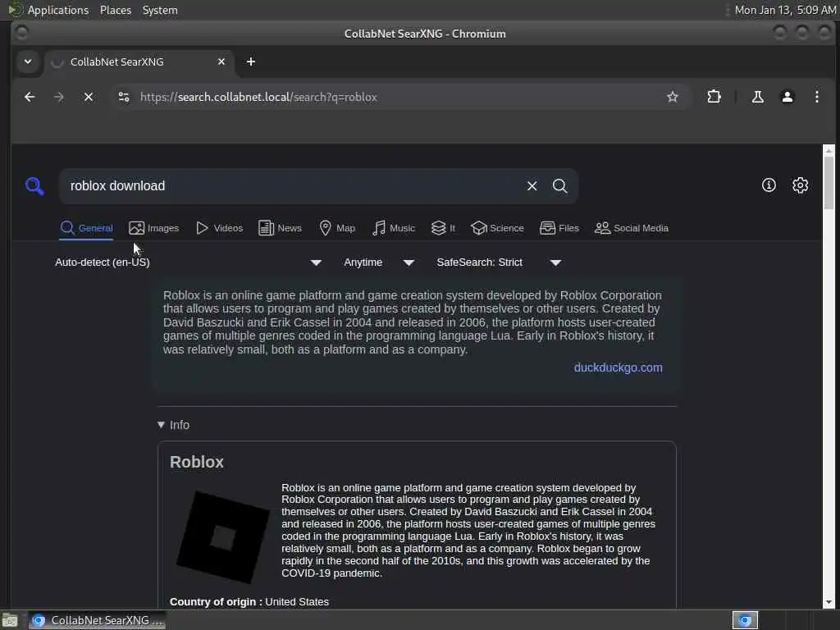Open Chromium three-dot menu

click(x=817, y=97)
